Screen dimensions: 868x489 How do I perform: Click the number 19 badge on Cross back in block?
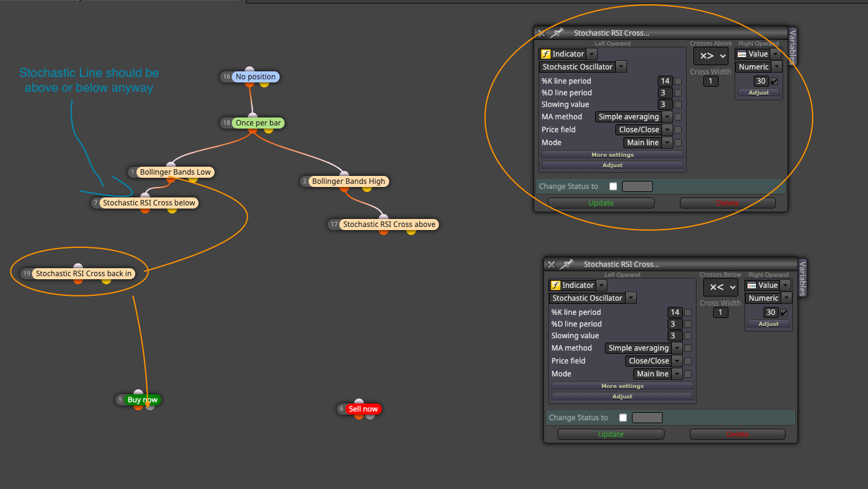pyautogui.click(x=26, y=274)
